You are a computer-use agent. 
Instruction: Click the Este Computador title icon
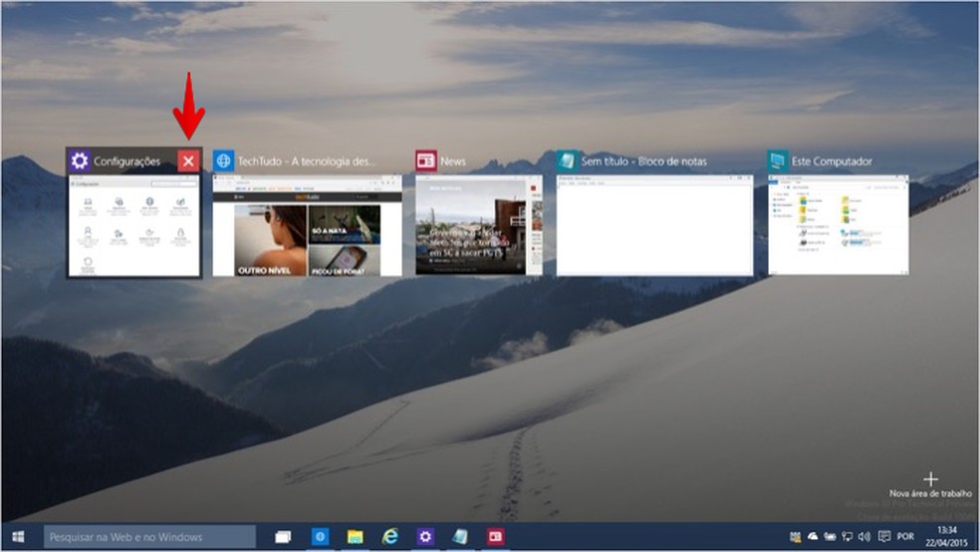(778, 161)
